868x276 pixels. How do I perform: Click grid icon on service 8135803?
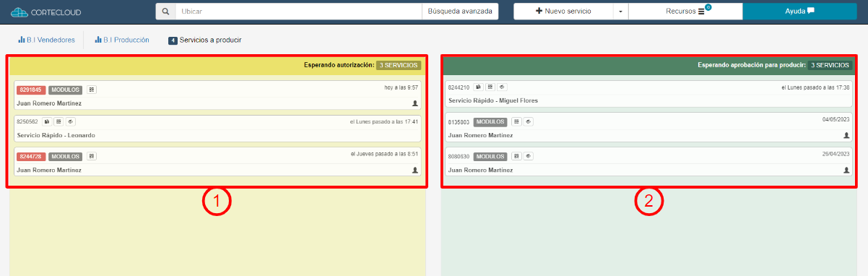(516, 121)
